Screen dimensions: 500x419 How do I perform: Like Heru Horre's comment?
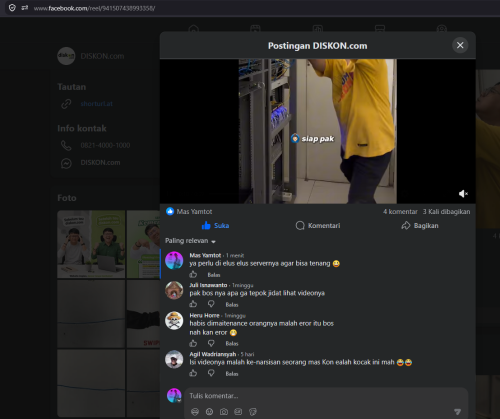pos(193,343)
